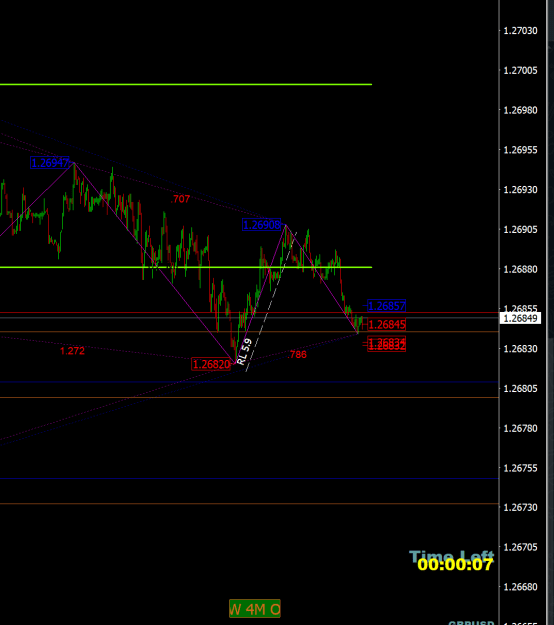Screen dimensions: 554x625
Task: Select the blue horizontal line near 1.26755
Action: tap(249, 478)
